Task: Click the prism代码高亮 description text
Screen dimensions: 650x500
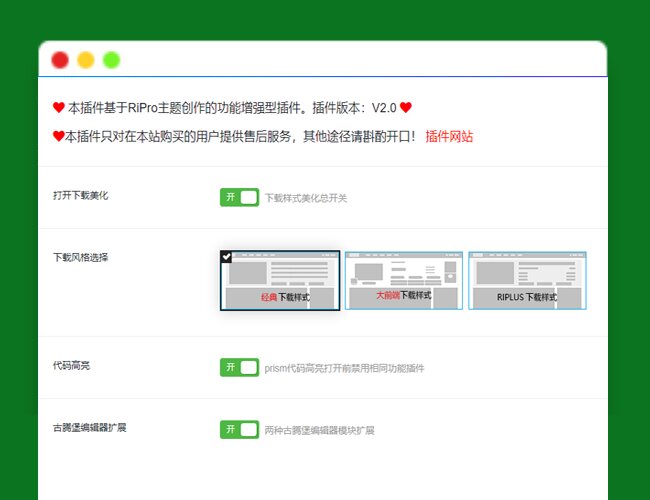Action: pos(344,368)
